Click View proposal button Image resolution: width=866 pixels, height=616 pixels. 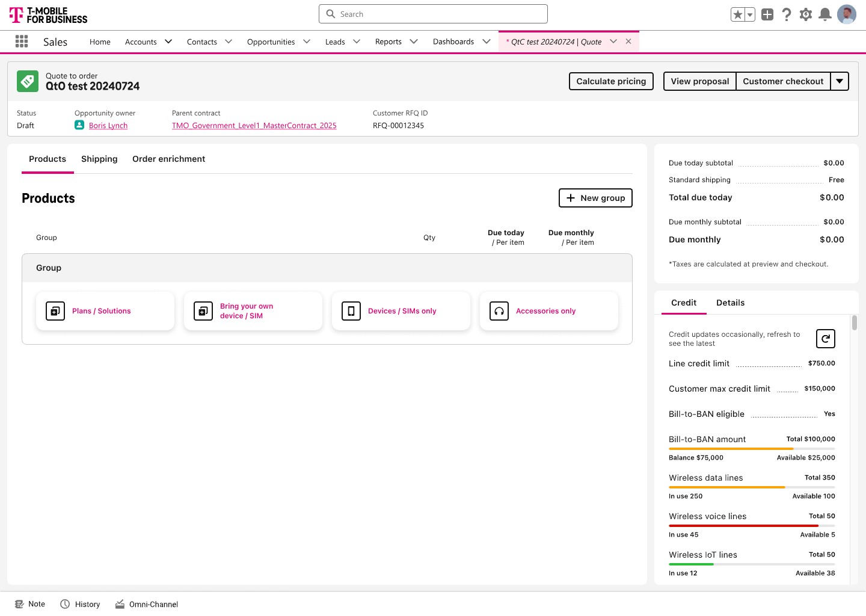(700, 81)
